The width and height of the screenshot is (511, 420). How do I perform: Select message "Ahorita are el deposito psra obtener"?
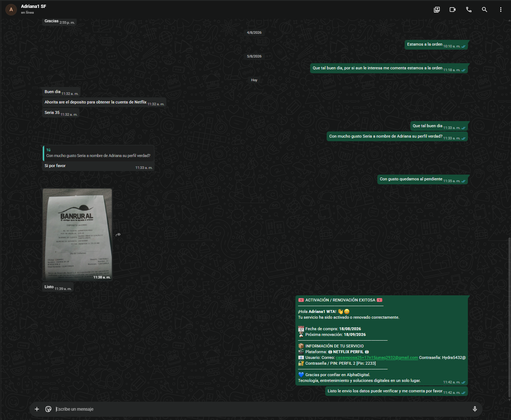point(104,102)
